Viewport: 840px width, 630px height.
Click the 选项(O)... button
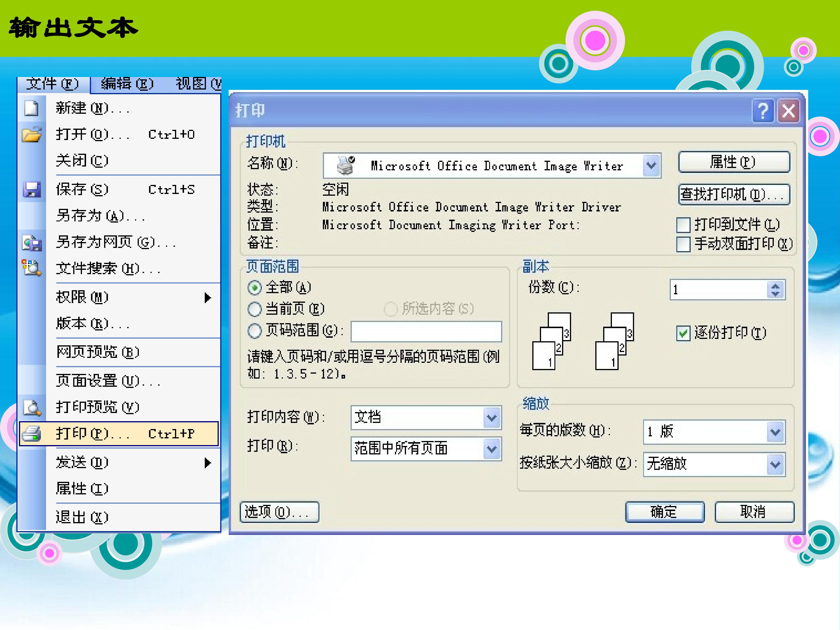[279, 512]
